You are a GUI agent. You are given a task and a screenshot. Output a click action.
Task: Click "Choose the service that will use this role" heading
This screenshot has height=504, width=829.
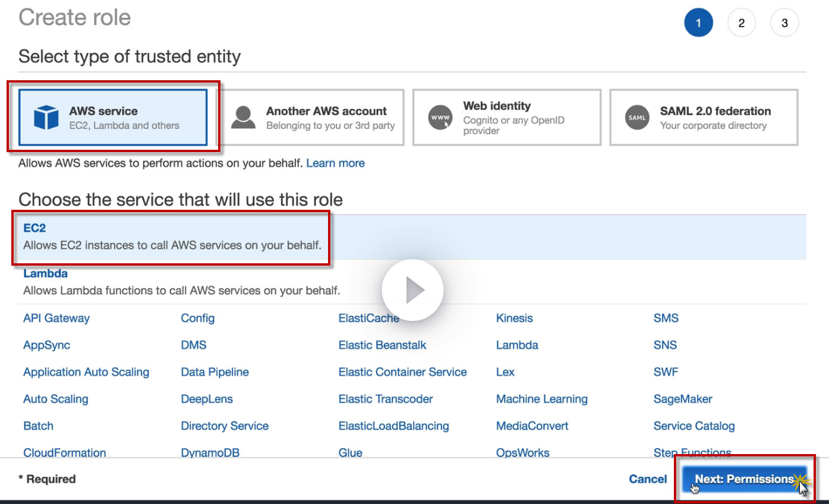point(181,199)
